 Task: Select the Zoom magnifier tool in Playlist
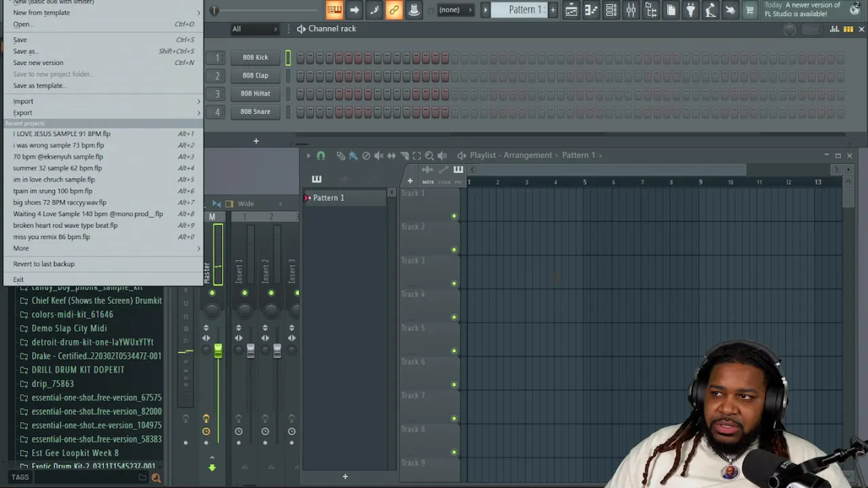pos(429,155)
